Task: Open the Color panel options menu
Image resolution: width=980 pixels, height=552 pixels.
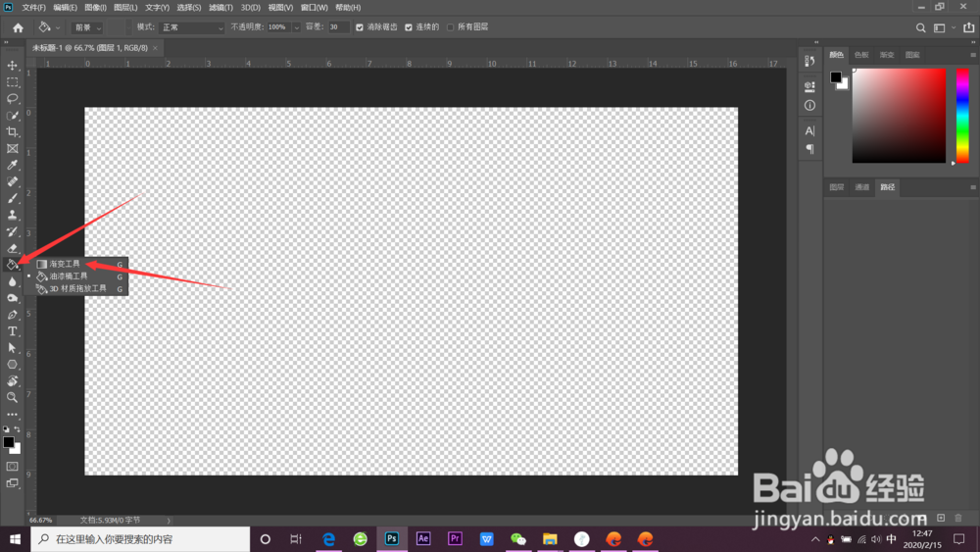Action: point(972,55)
